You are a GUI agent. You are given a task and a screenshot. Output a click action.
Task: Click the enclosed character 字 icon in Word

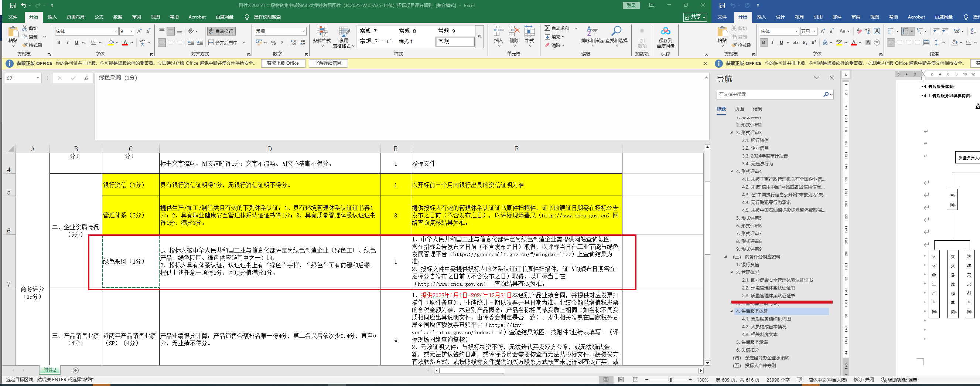pos(877,43)
